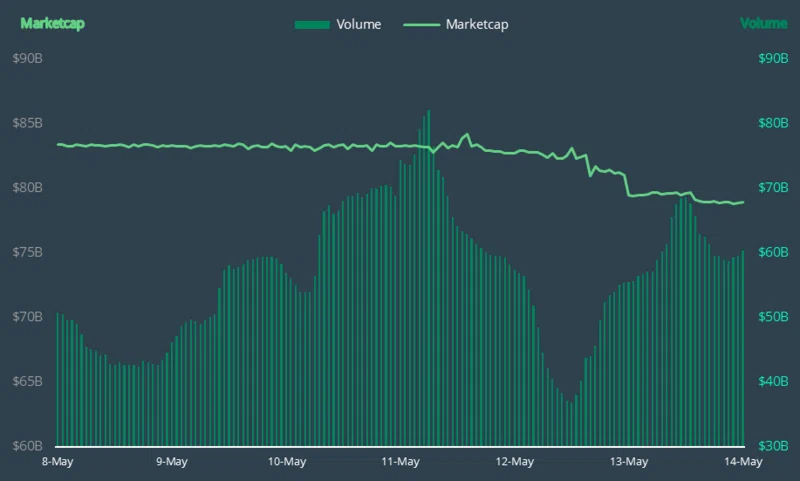Select the 14-May date label
Viewport: 800px width, 481px height.
coord(743,462)
